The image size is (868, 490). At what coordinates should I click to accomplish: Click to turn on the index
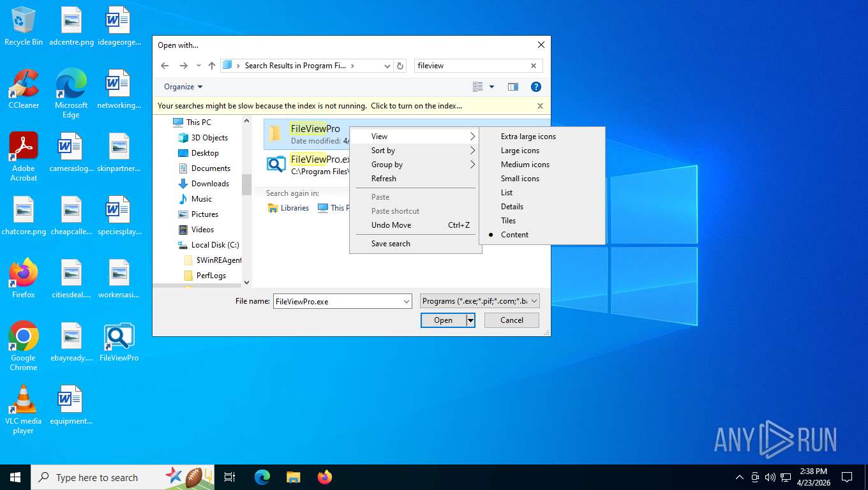416,106
